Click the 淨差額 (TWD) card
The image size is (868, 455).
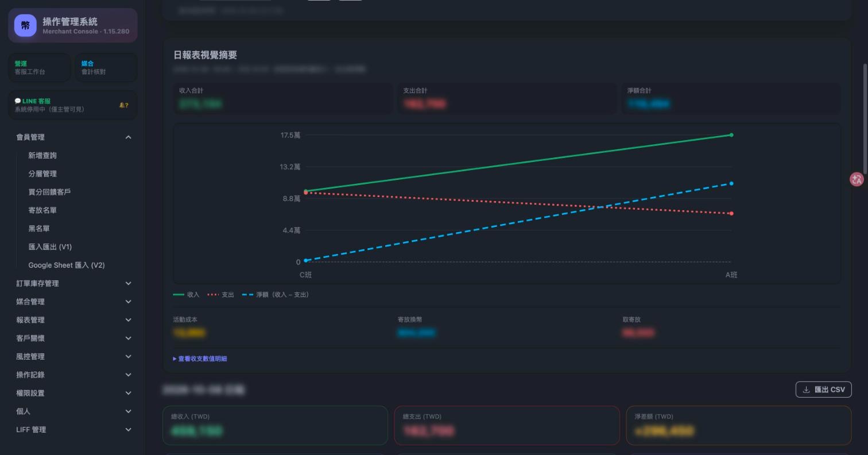pyautogui.click(x=738, y=425)
